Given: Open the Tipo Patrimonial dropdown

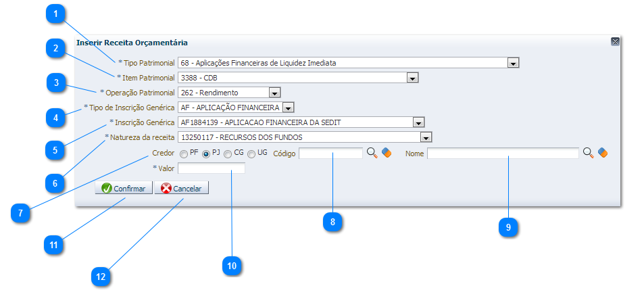Looking at the screenshot, I should (x=513, y=63).
